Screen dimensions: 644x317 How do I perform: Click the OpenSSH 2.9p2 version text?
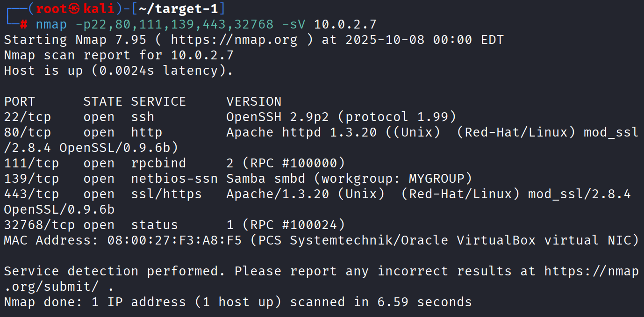[x=281, y=117]
